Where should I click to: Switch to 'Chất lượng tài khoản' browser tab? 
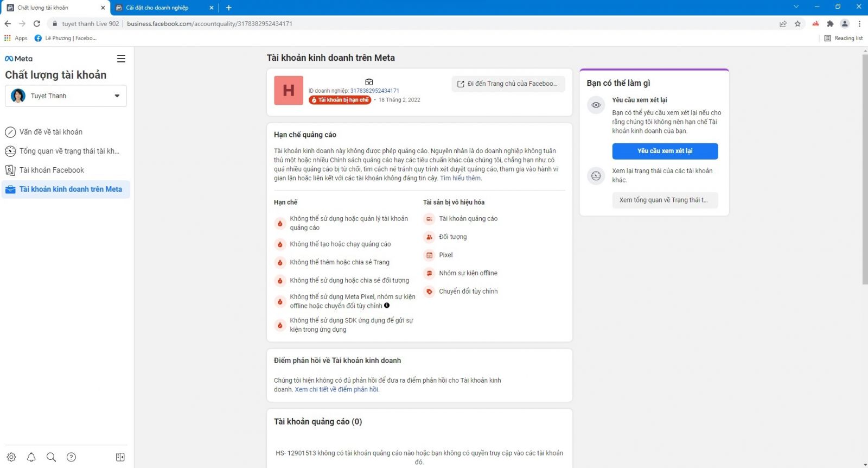pyautogui.click(x=54, y=8)
